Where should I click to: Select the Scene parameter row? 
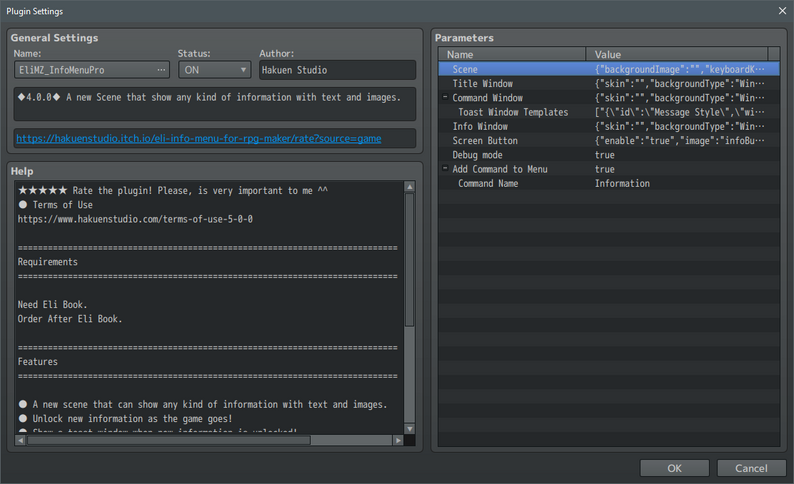(x=609, y=69)
